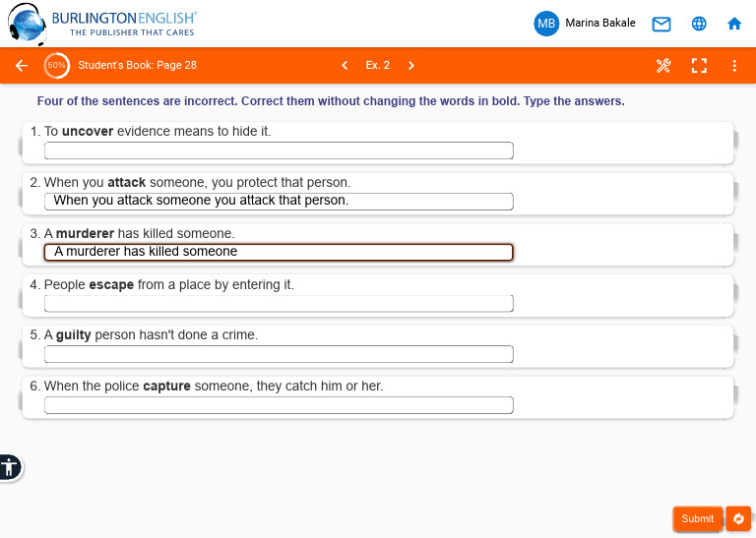Click the globe language icon

[699, 24]
